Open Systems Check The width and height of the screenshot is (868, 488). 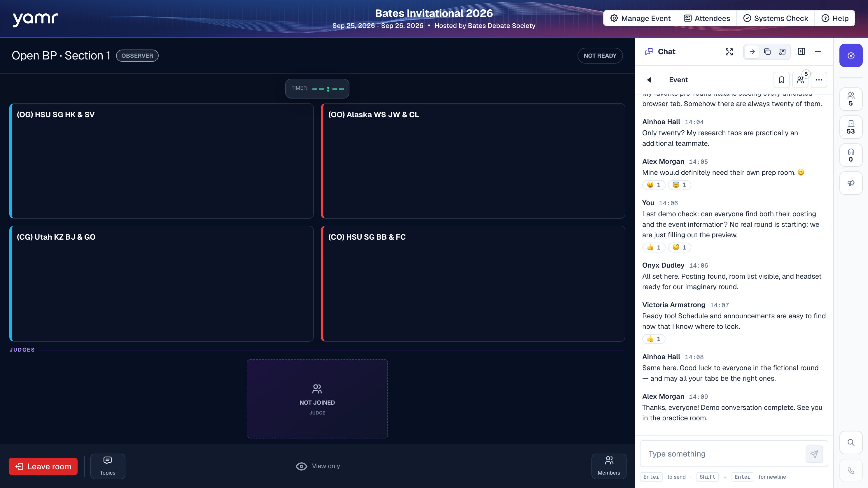[x=775, y=18]
